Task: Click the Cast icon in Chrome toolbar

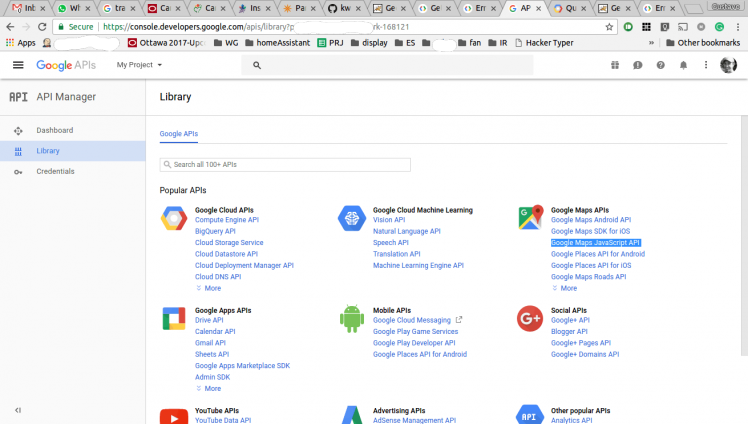Action: 683,27
